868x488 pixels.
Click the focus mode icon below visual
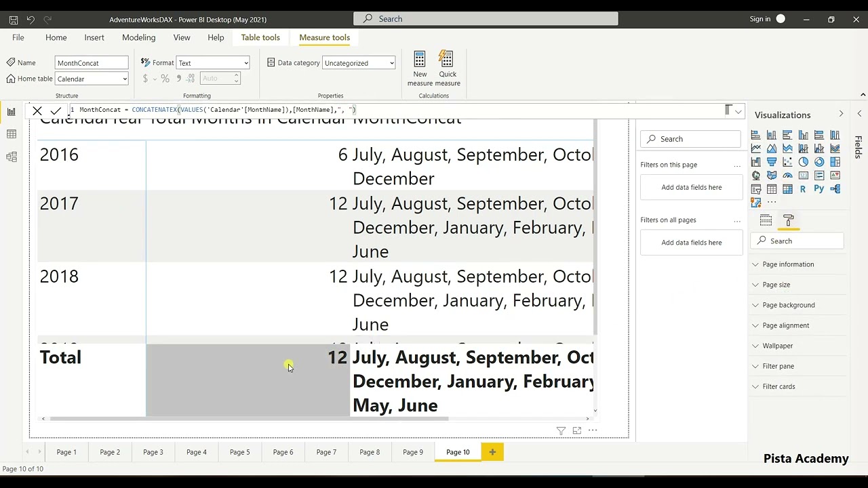click(576, 430)
